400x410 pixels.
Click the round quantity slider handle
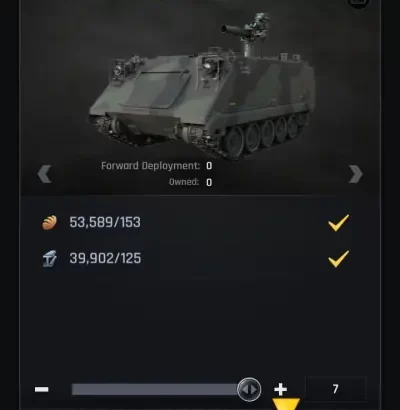click(x=249, y=389)
